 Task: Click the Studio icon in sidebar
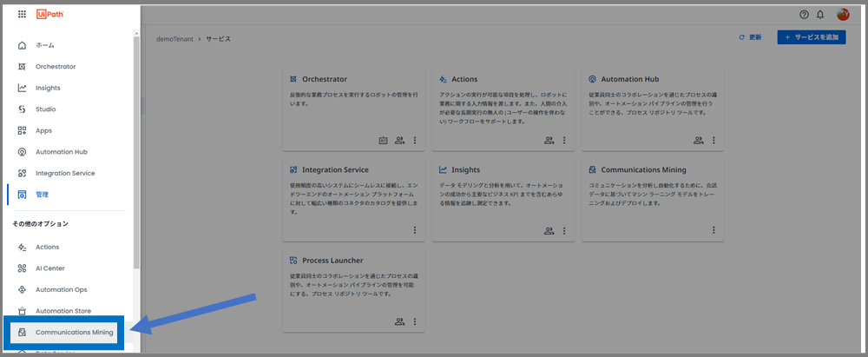(23, 109)
